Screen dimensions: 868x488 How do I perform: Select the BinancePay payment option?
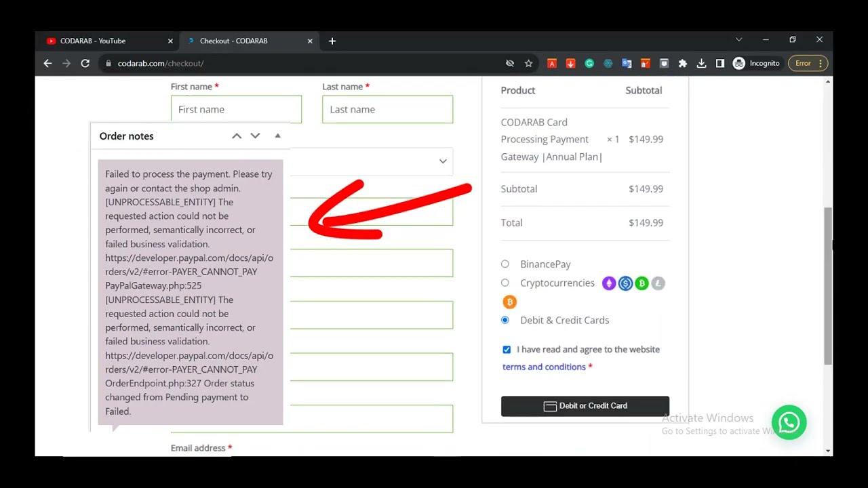click(505, 264)
